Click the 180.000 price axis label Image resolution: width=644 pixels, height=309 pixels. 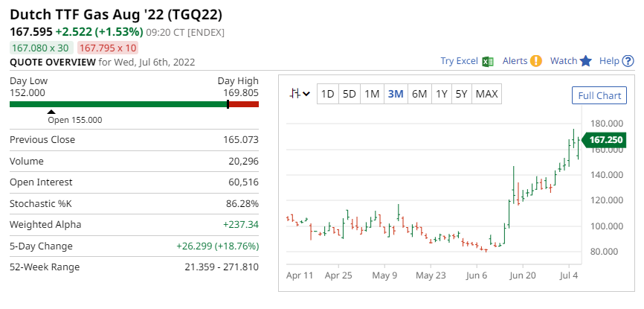606,124
